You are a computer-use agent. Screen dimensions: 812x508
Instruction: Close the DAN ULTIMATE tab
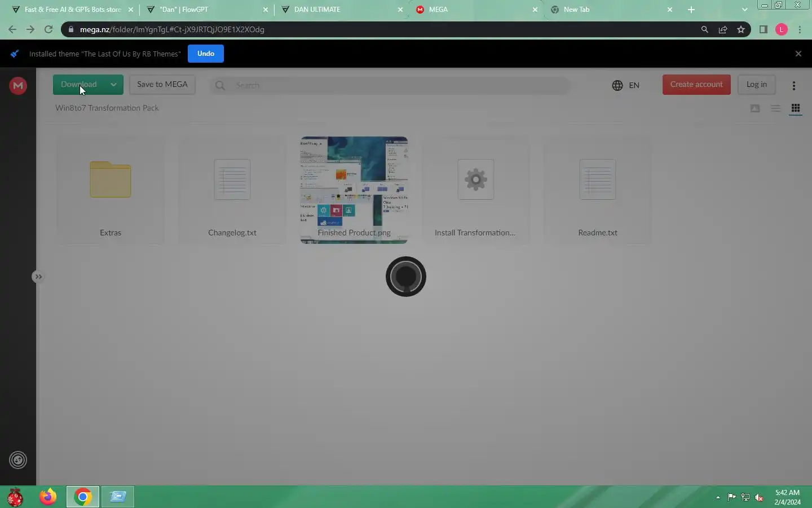coord(400,10)
